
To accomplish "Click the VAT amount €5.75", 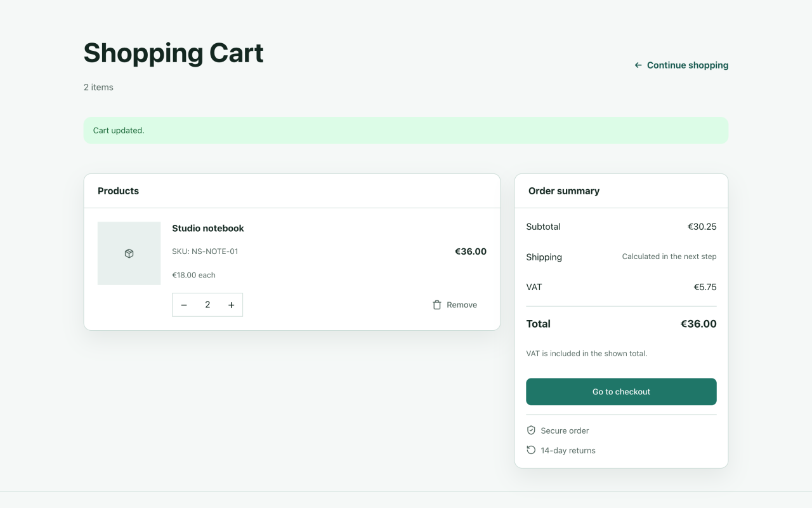I will tap(705, 287).
